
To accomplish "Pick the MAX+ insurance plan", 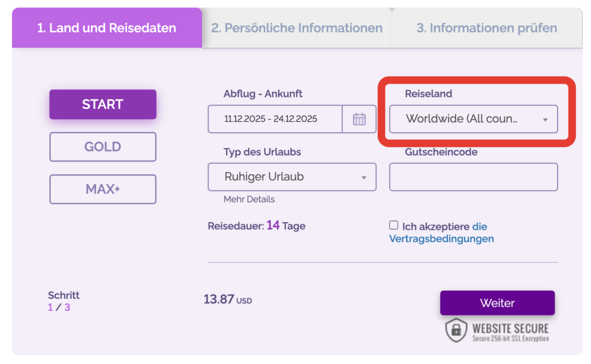I will click(103, 189).
